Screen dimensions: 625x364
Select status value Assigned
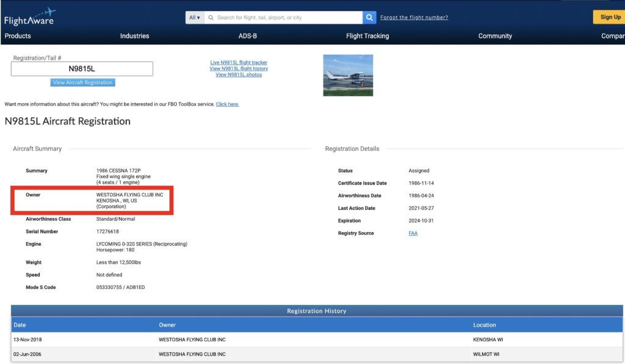click(x=419, y=171)
